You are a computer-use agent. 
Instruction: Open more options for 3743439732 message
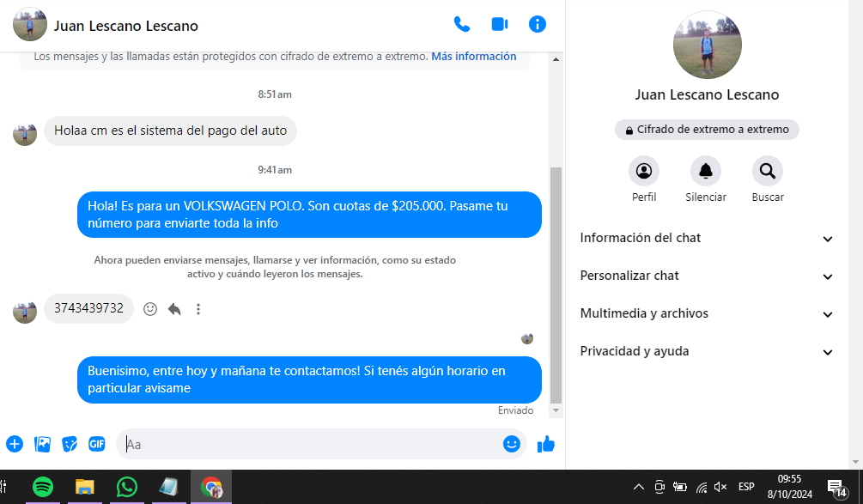point(198,309)
